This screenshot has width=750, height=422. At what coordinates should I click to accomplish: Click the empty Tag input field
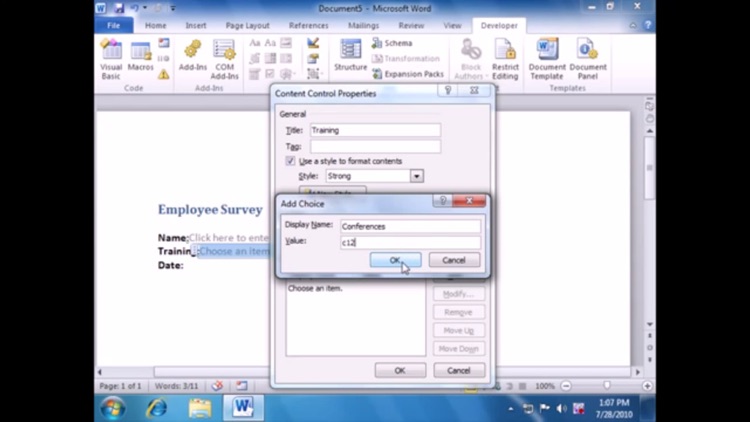[375, 146]
